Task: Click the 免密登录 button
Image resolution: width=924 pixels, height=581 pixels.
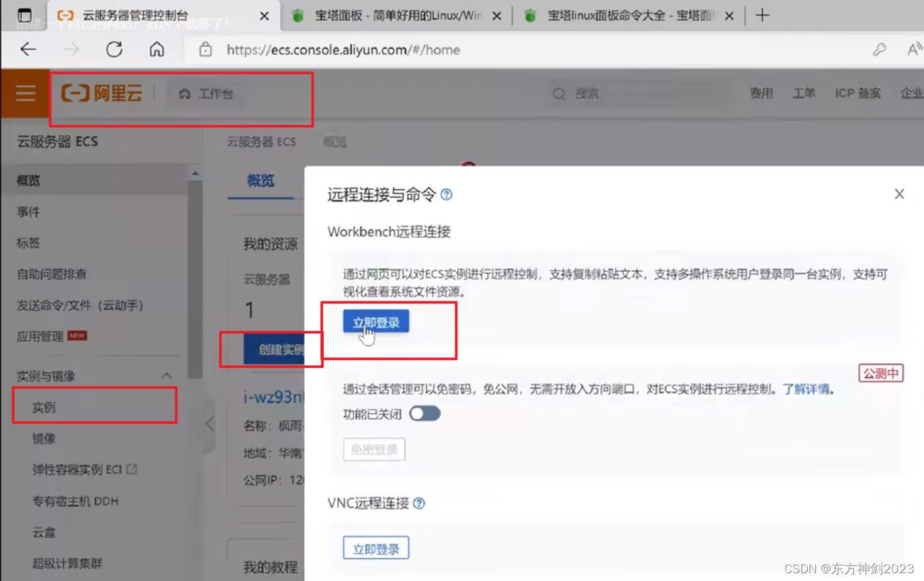Action: pyautogui.click(x=374, y=449)
